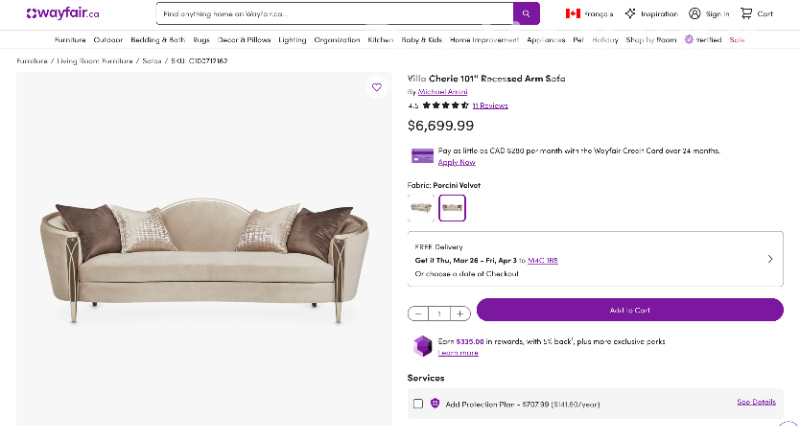Decrease quantity with the minus button
This screenshot has height=426, width=800.
tap(418, 313)
